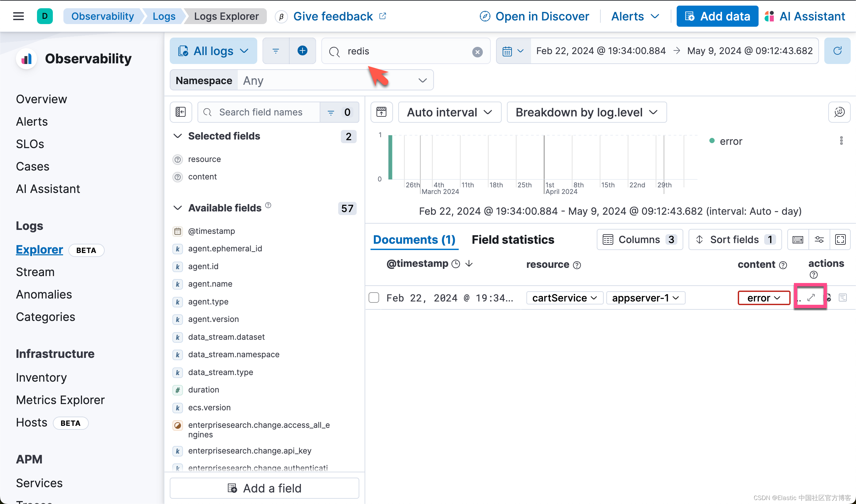Open the All logs data view dropdown
The height and width of the screenshot is (504, 856).
pos(213,50)
